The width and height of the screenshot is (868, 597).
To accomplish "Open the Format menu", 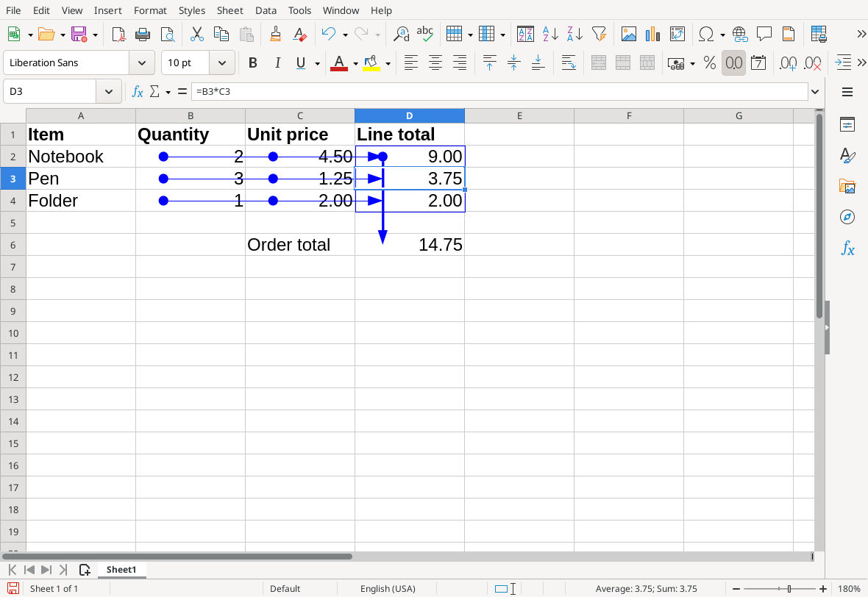I will coord(150,10).
